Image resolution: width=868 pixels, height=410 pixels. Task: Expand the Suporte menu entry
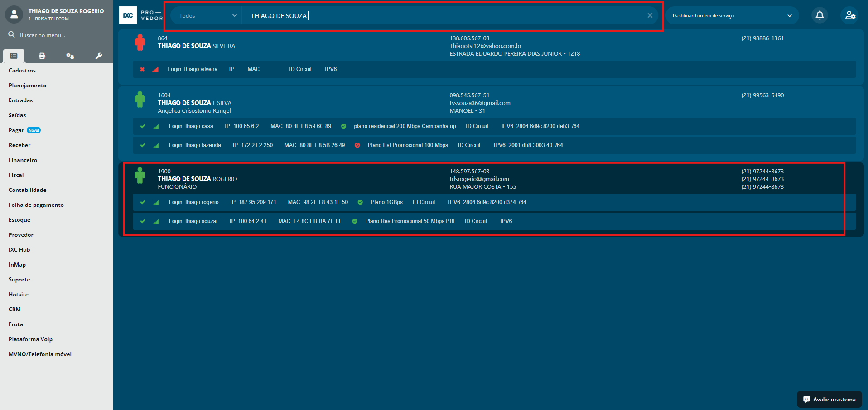click(x=19, y=280)
